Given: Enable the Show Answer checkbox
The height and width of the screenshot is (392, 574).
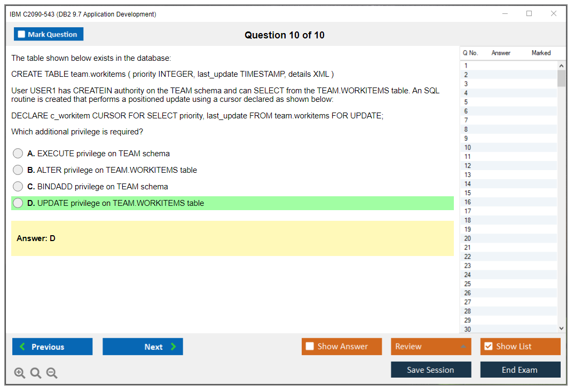Looking at the screenshot, I should 310,347.
